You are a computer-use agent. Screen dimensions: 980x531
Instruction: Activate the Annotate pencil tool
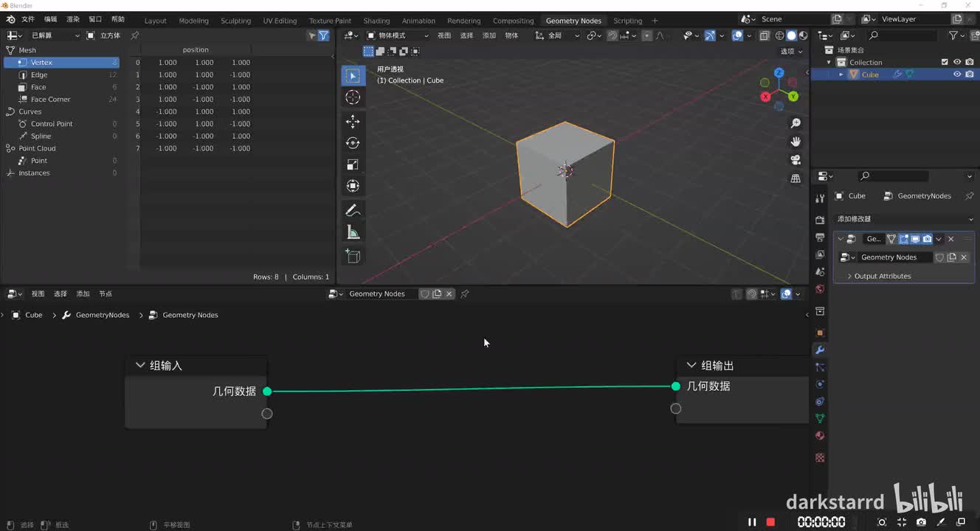point(353,211)
